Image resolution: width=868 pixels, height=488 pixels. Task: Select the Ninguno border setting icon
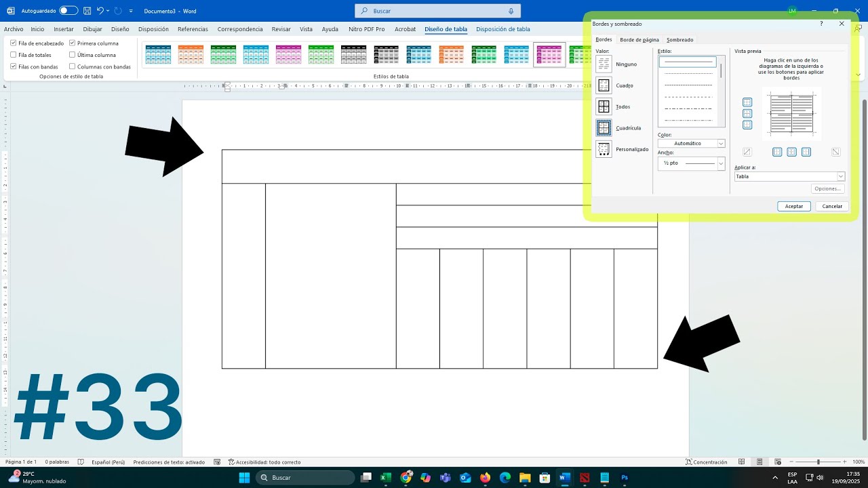pyautogui.click(x=604, y=64)
